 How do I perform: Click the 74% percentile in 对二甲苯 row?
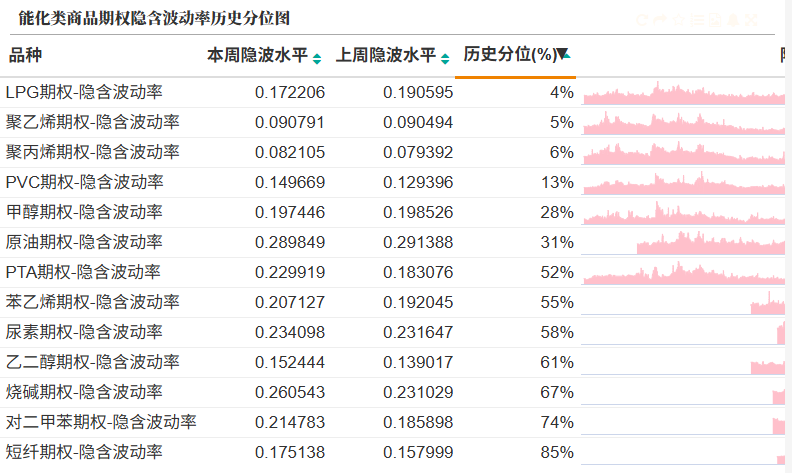[557, 422]
